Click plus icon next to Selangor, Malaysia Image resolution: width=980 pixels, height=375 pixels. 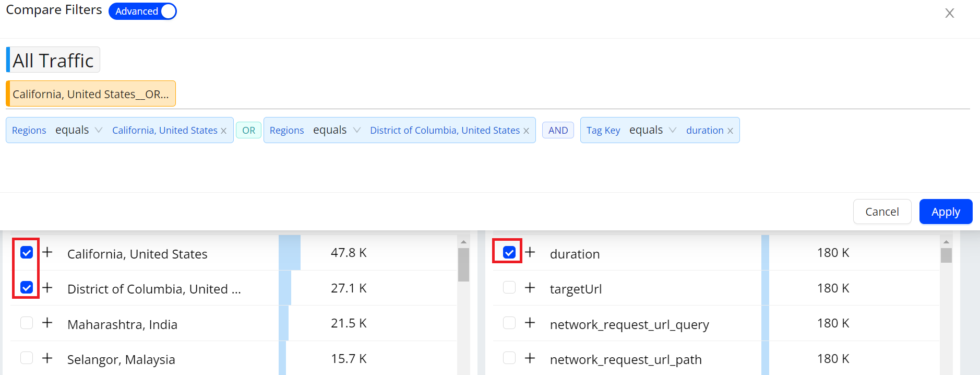(47, 358)
